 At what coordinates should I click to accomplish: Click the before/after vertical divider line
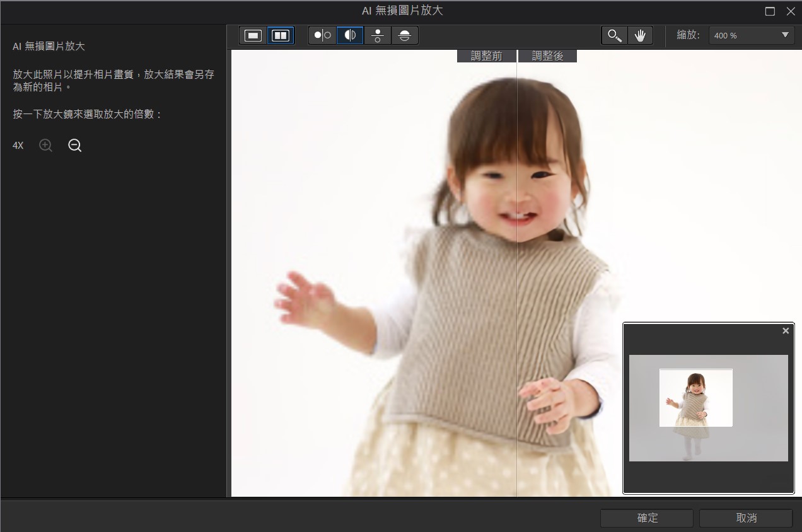coord(517,284)
